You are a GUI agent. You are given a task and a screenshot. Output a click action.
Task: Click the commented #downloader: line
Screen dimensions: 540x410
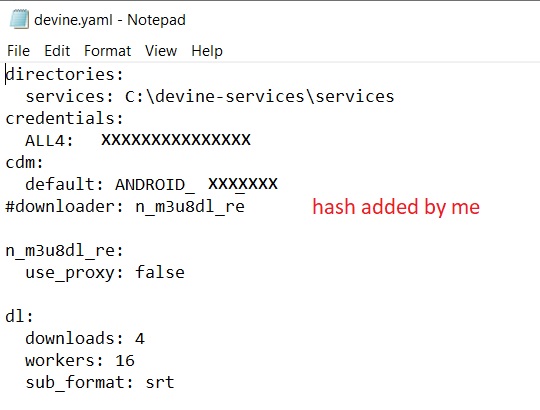pos(125,207)
